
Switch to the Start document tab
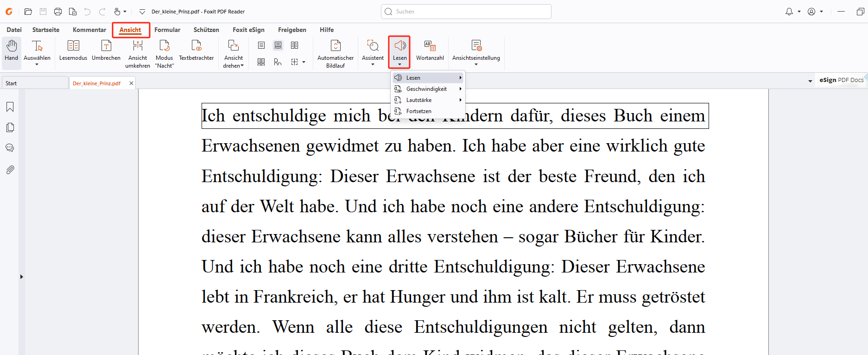(35, 83)
